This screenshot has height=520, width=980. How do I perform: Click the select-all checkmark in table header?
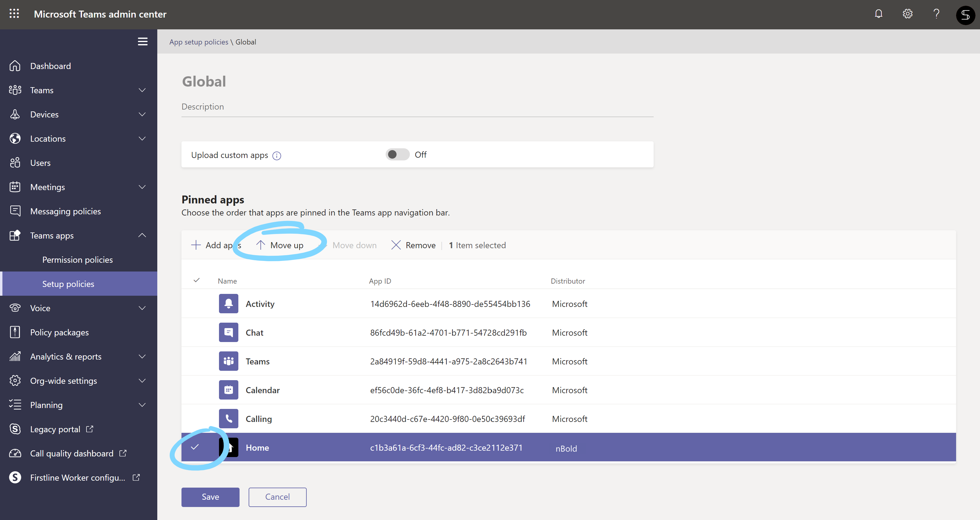197,281
